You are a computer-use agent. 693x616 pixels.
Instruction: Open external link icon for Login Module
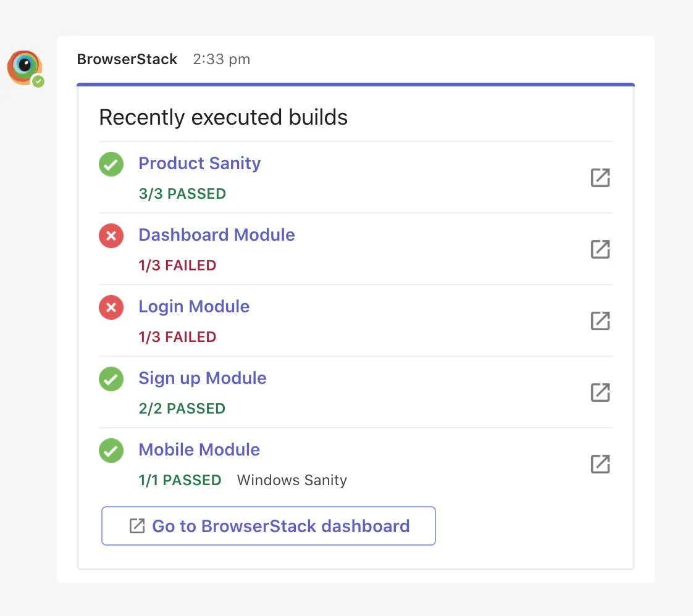[x=600, y=321]
